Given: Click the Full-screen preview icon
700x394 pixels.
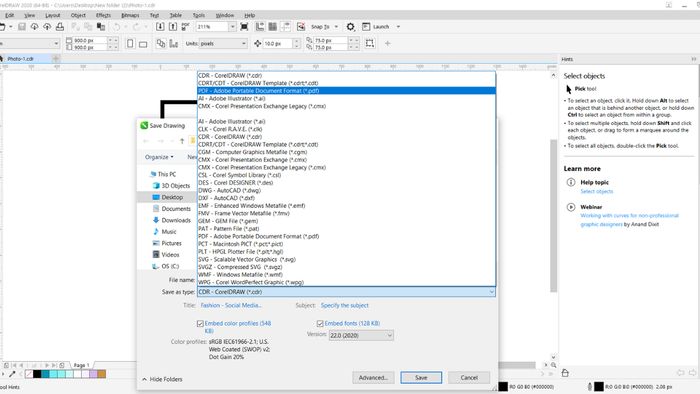Looking at the screenshot, I should [x=244, y=27].
